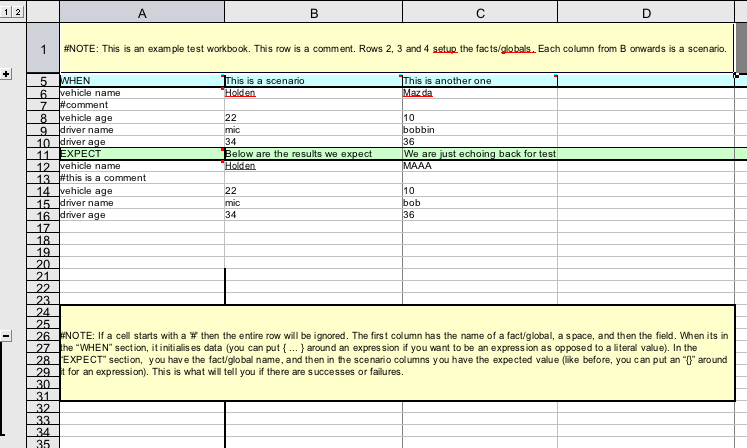
Task: Select column D header
Action: click(646, 13)
